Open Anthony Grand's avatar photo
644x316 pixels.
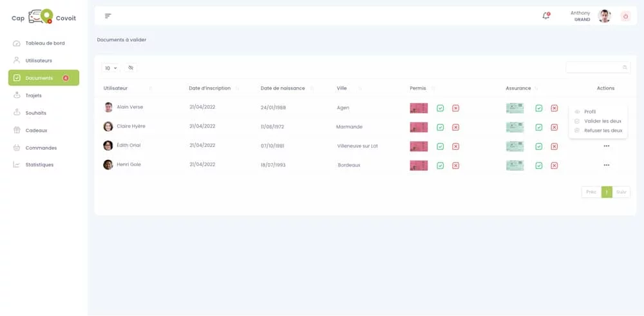(x=604, y=16)
